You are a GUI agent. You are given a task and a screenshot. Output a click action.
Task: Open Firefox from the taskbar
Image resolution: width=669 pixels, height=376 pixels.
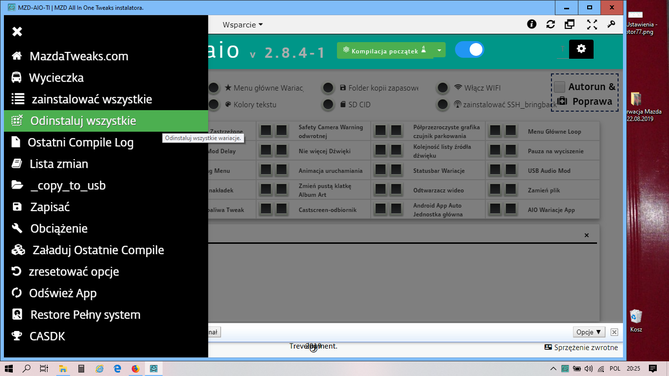point(135,369)
